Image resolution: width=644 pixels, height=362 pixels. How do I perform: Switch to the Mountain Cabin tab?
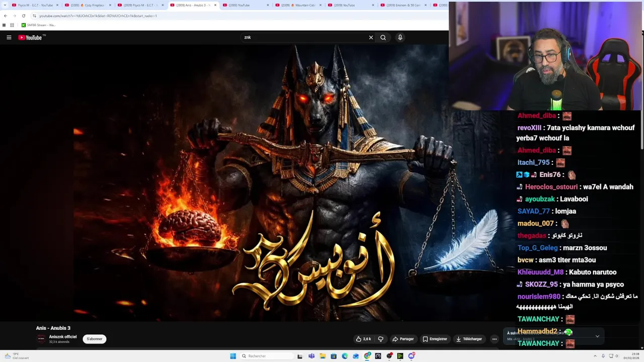299,5
